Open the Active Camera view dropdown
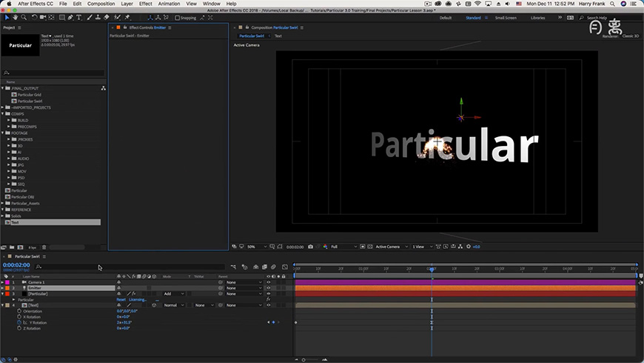Viewport: 644px width, 363px height. [x=392, y=247]
